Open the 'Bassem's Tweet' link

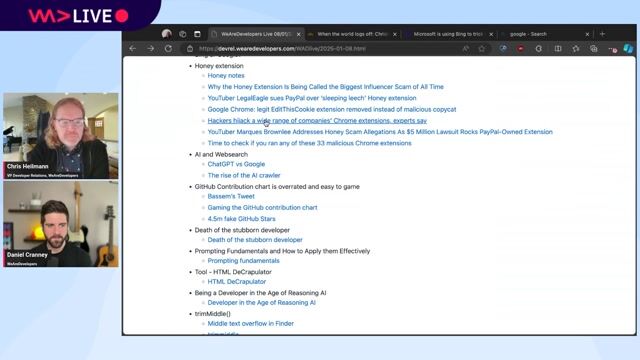[231, 196]
